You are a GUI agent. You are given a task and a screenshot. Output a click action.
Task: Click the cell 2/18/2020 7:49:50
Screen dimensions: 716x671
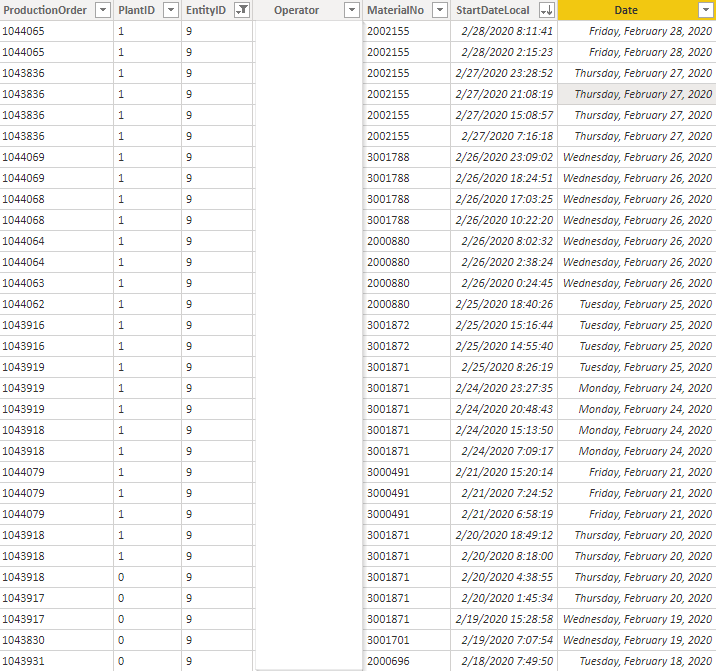pyautogui.click(x=504, y=661)
